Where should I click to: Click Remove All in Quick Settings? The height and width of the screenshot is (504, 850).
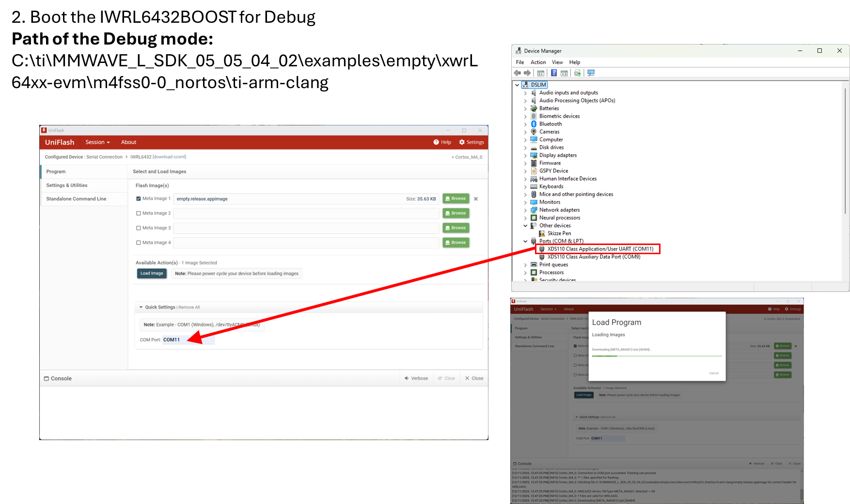tap(189, 307)
